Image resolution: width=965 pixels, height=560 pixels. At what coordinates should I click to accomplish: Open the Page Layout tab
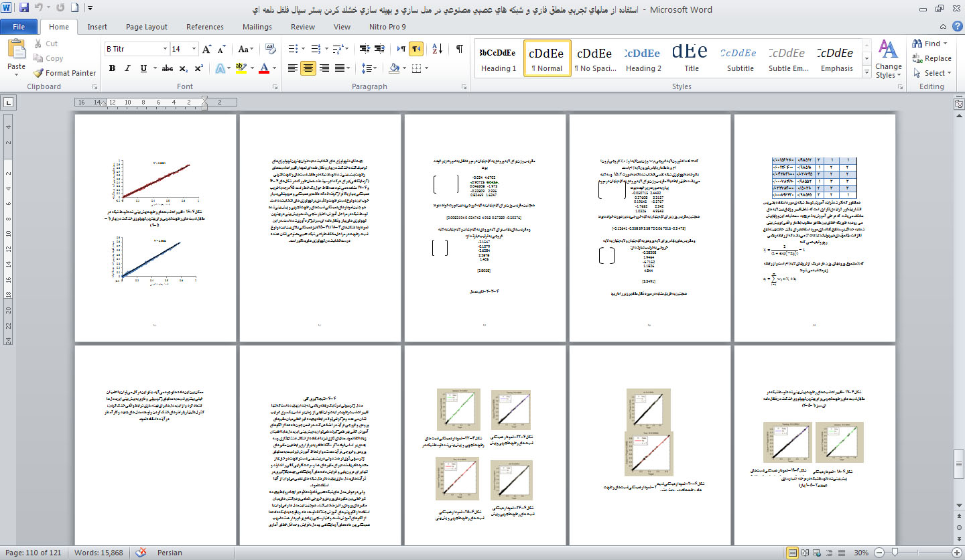pyautogui.click(x=147, y=27)
